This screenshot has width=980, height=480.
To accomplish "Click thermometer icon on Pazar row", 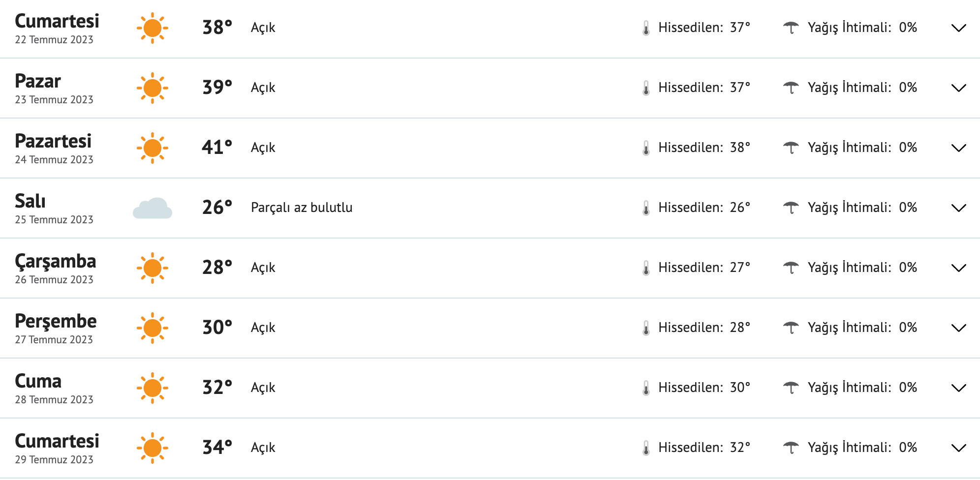I will (x=646, y=89).
